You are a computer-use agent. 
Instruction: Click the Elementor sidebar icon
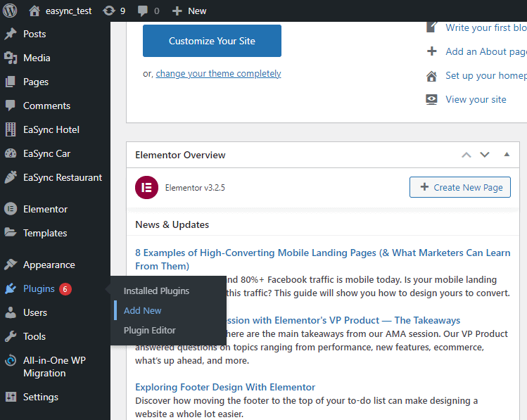11,209
